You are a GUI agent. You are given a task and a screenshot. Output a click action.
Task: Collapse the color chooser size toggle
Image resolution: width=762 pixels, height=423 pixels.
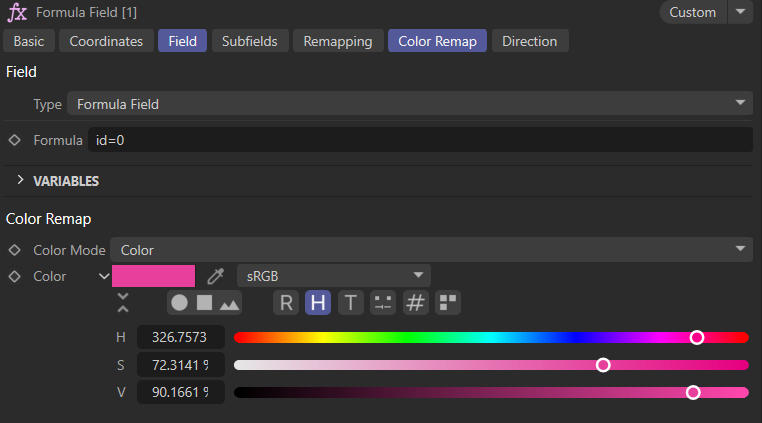pyautogui.click(x=123, y=302)
